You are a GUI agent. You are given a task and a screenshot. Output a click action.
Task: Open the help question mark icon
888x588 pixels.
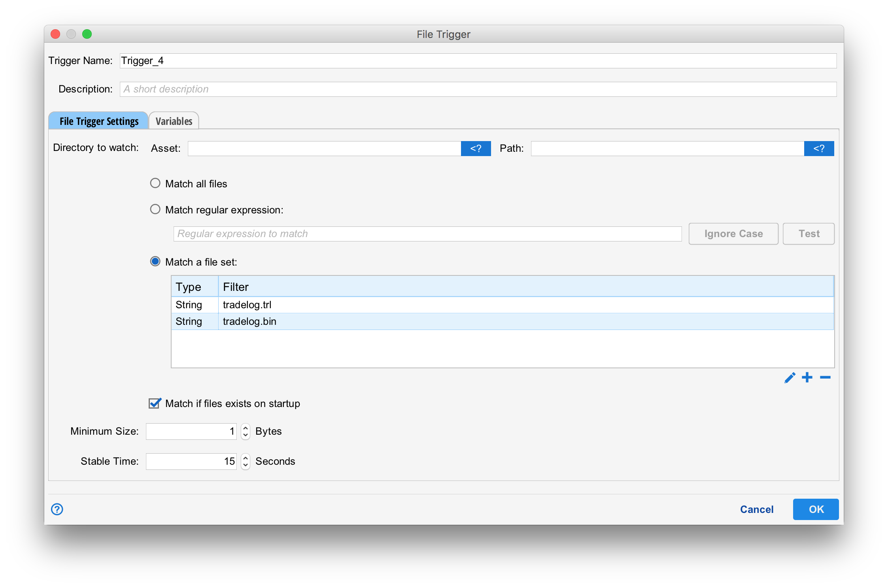click(57, 509)
